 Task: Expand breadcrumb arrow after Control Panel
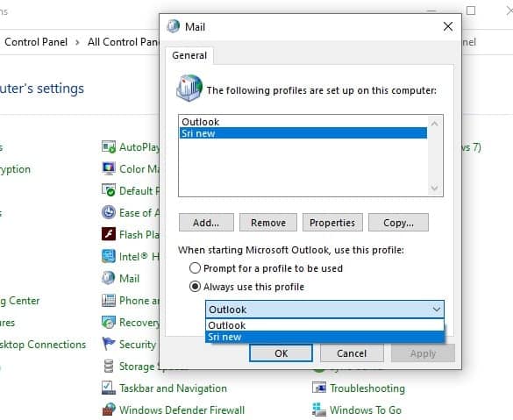[x=77, y=42]
